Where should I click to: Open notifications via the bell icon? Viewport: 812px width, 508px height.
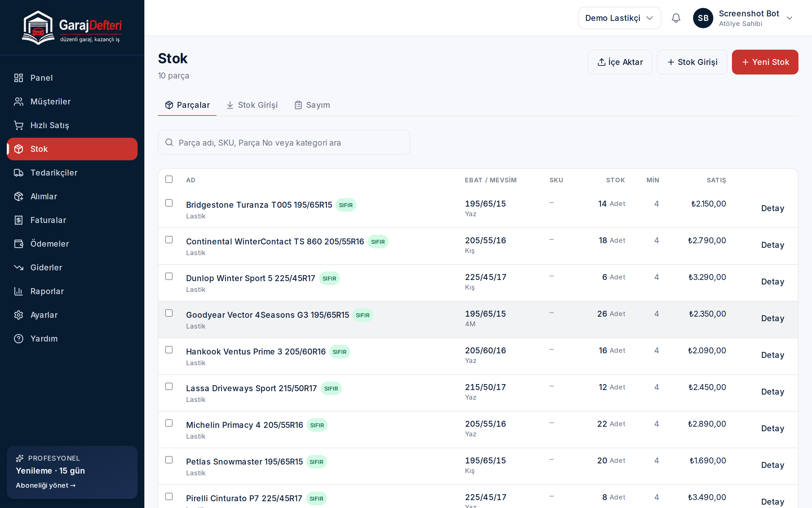point(676,18)
